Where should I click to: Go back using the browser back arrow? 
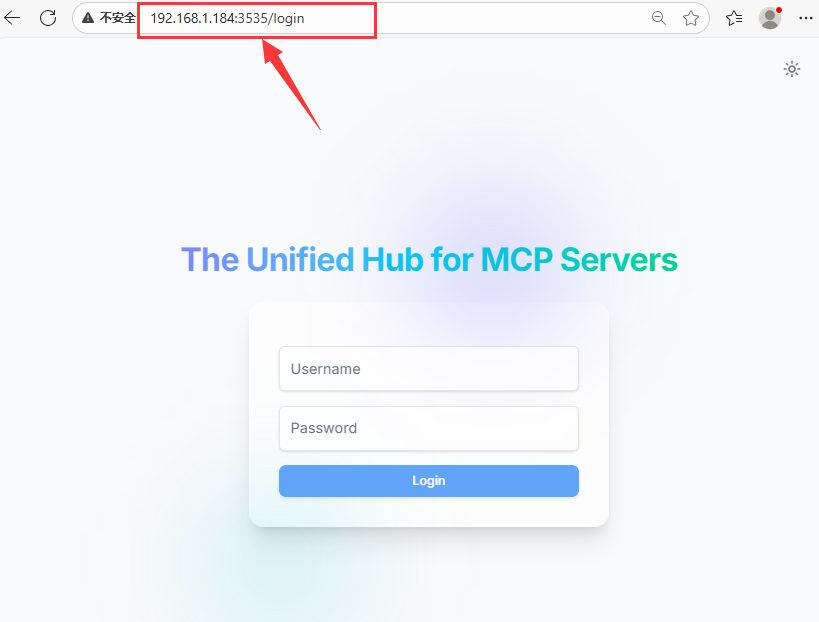(x=11, y=18)
